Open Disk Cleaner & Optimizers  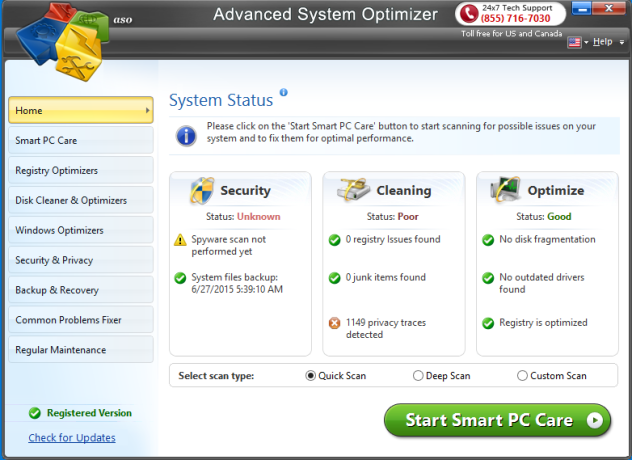coord(81,200)
